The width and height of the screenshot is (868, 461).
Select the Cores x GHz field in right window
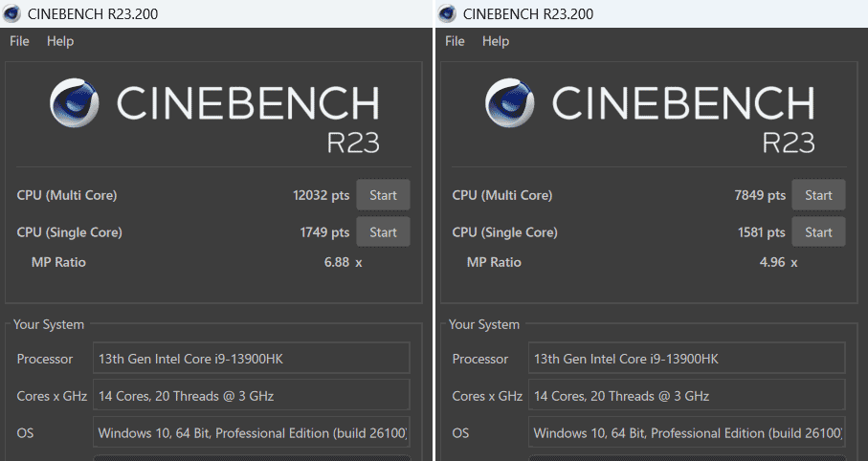pyautogui.click(x=686, y=395)
